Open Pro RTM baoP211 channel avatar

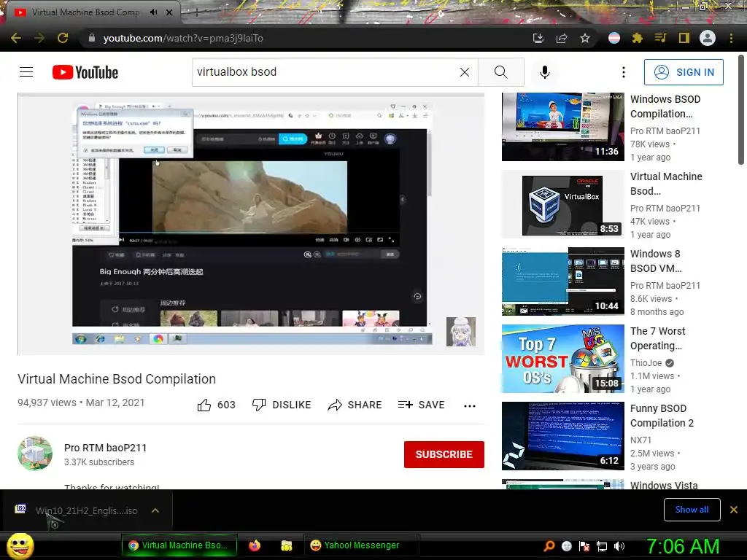[35, 454]
